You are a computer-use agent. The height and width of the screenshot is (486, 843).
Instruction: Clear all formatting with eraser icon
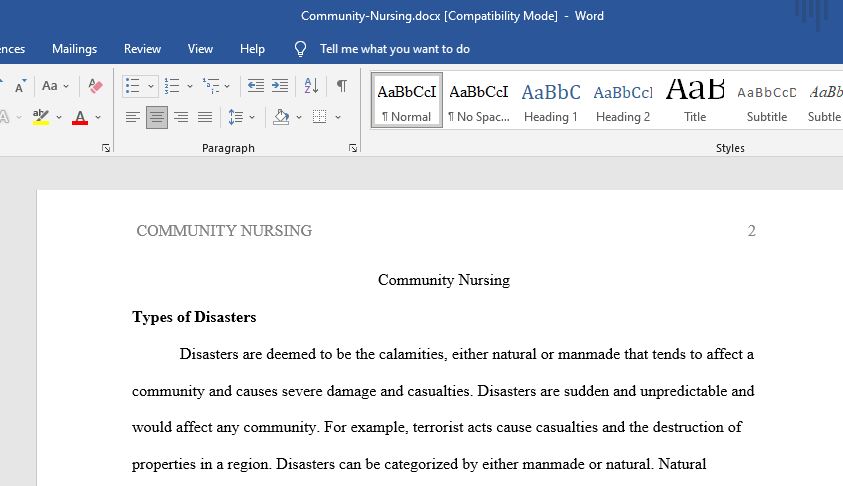coord(95,86)
